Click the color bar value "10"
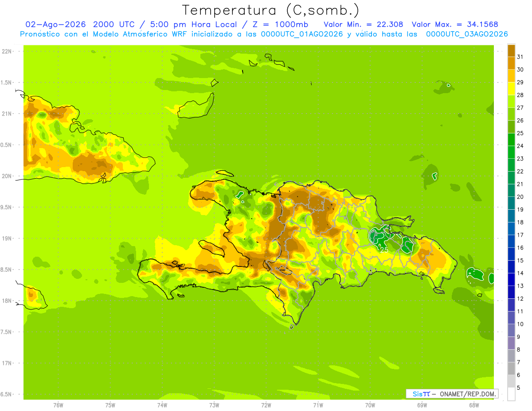 [520, 324]
